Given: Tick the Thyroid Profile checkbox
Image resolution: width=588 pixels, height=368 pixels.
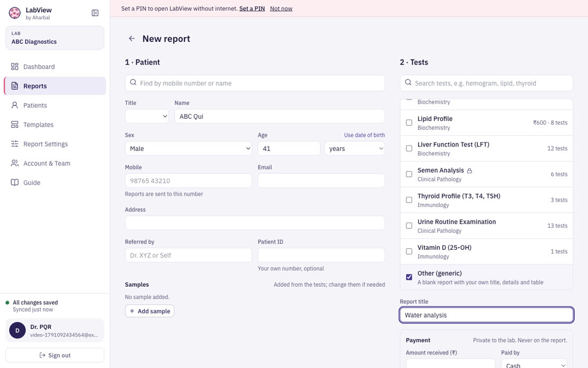Looking at the screenshot, I should [409, 200].
